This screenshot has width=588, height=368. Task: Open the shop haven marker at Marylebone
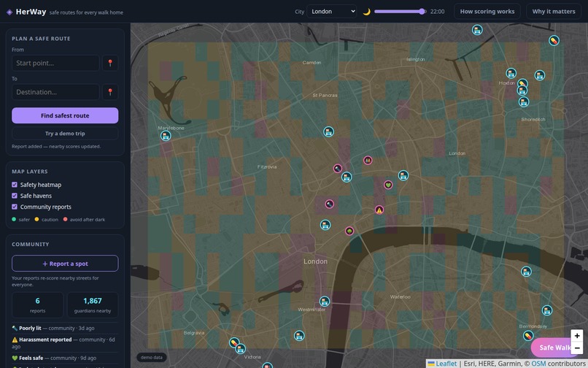pyautogui.click(x=166, y=136)
